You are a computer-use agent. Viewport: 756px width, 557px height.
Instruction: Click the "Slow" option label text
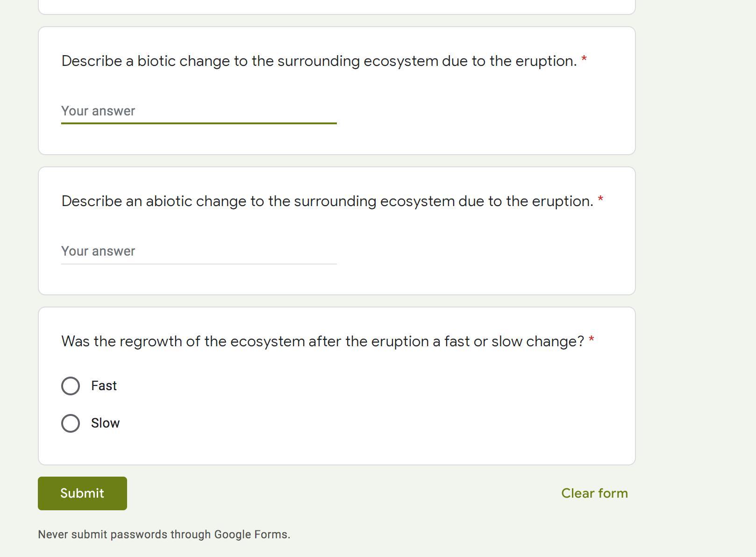pyautogui.click(x=105, y=423)
